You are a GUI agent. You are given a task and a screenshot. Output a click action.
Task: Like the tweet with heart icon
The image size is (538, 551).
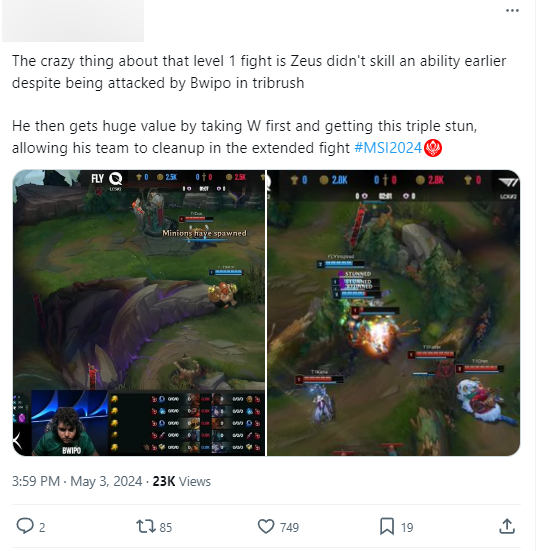(266, 527)
